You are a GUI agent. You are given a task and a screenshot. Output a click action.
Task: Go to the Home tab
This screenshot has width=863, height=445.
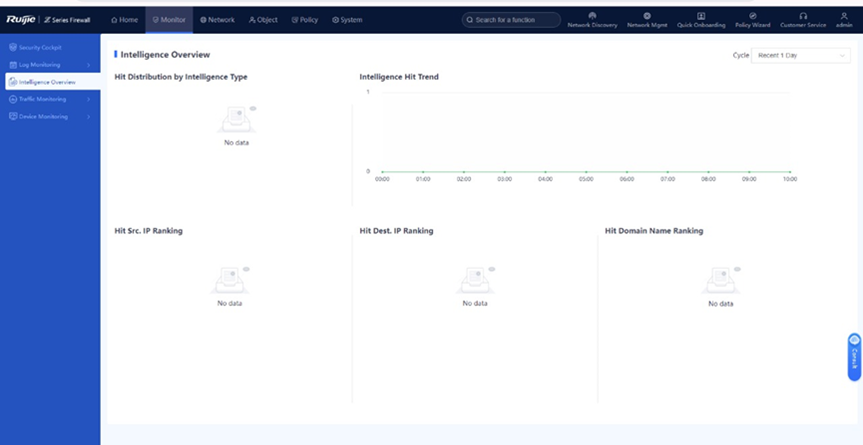[x=125, y=20]
